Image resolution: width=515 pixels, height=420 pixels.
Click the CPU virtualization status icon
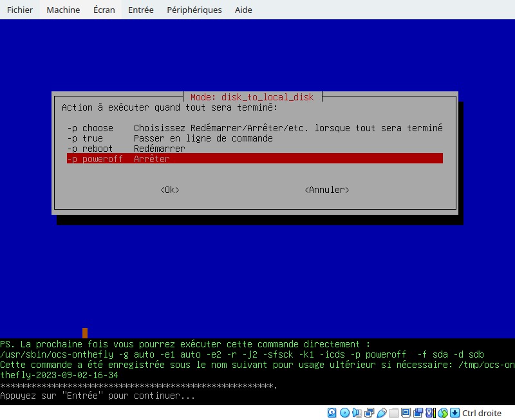(x=431, y=413)
